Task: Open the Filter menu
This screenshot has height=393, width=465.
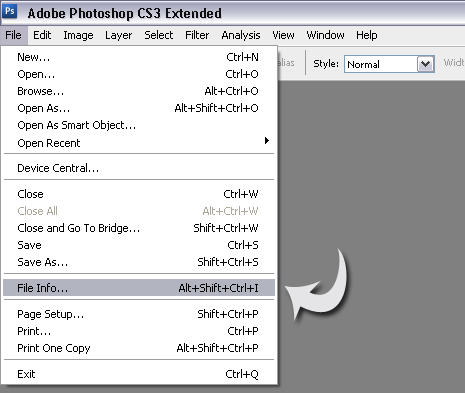Action: tap(197, 35)
